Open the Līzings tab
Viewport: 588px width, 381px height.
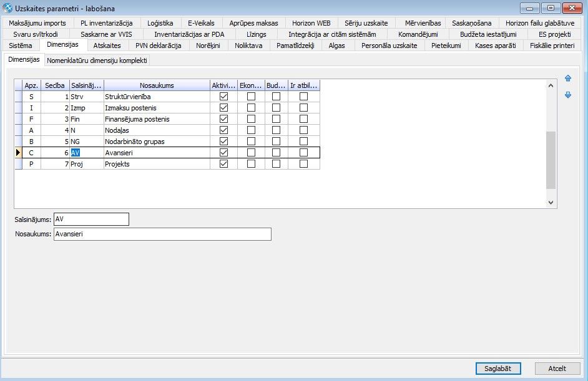pyautogui.click(x=256, y=34)
